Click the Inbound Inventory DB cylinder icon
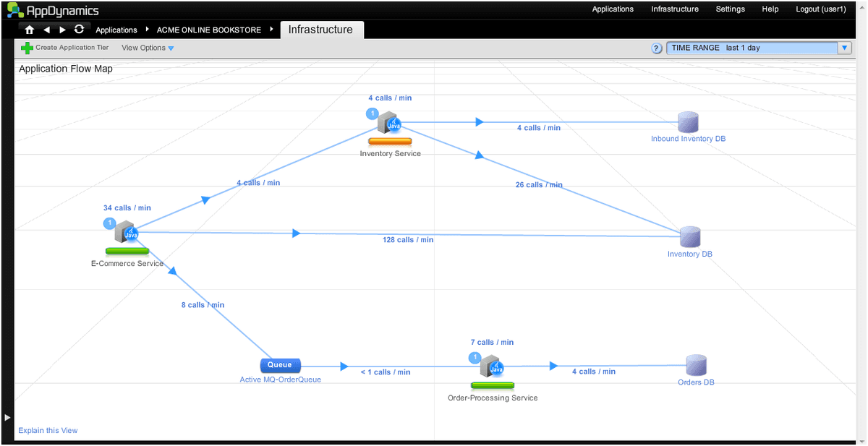This screenshot has height=446, width=868. point(688,122)
